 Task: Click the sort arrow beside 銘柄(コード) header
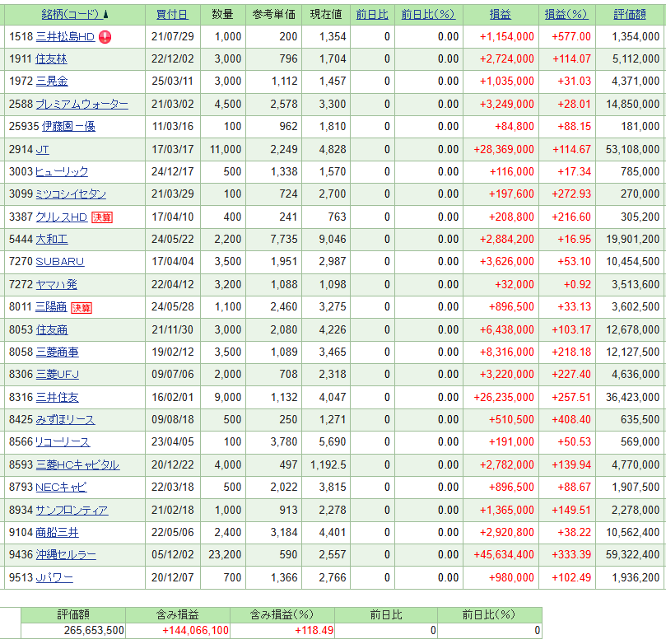pyautogui.click(x=105, y=15)
